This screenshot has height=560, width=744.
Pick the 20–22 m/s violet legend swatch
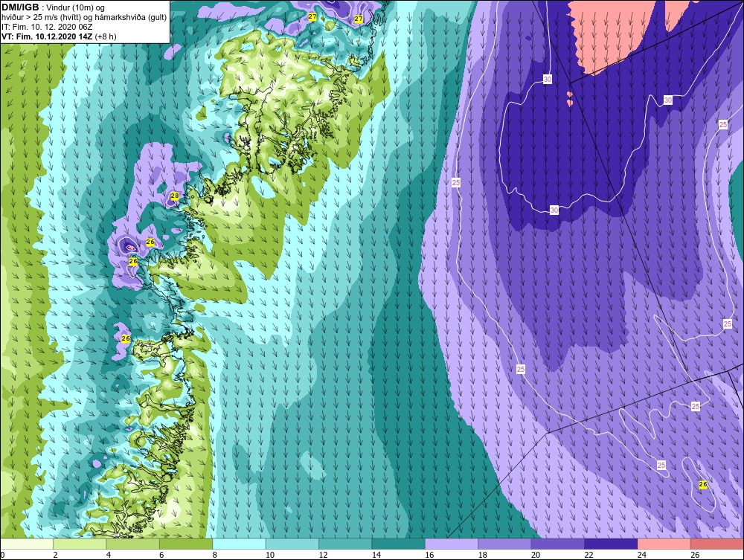[558, 544]
